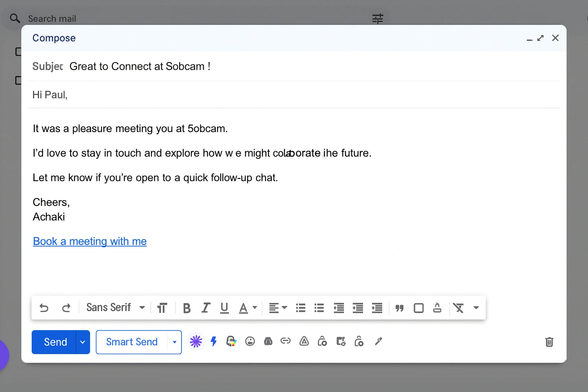Open the purple asterisk AI assistant
The height and width of the screenshot is (392, 588).
click(x=196, y=341)
